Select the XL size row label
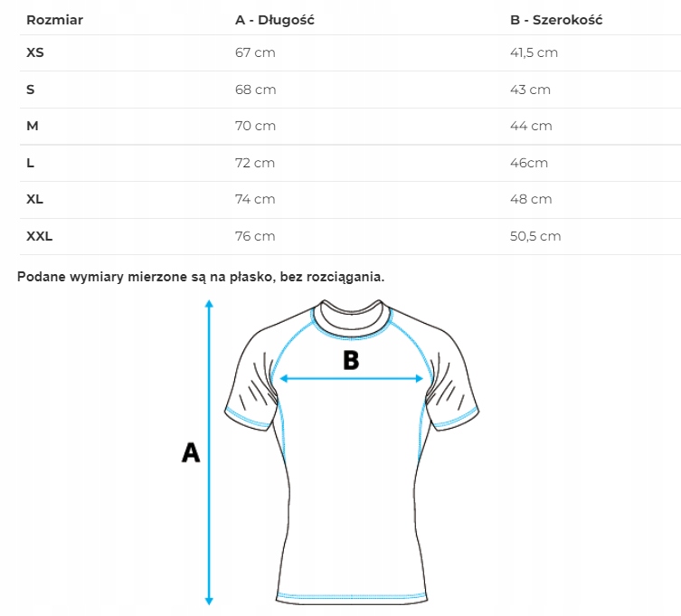Screen dimensions: 681x616 coord(35,199)
